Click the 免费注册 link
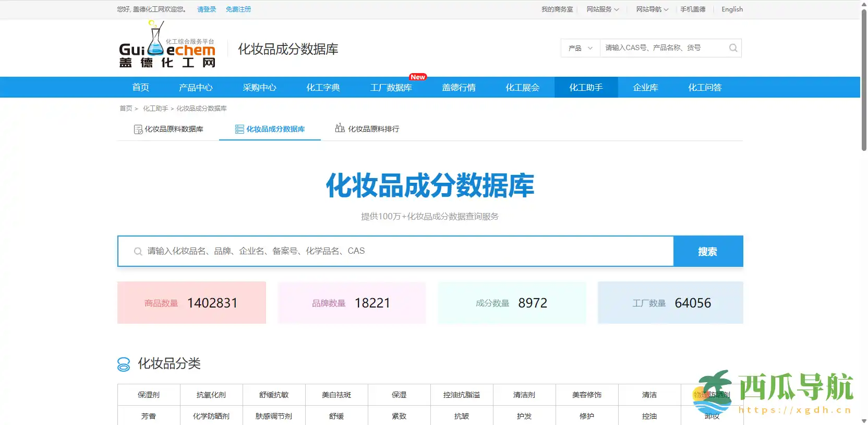The height and width of the screenshot is (425, 868). pos(238,9)
